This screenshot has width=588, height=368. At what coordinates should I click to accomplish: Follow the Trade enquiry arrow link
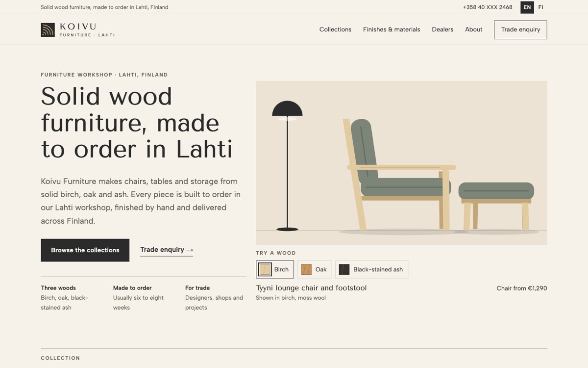click(167, 250)
